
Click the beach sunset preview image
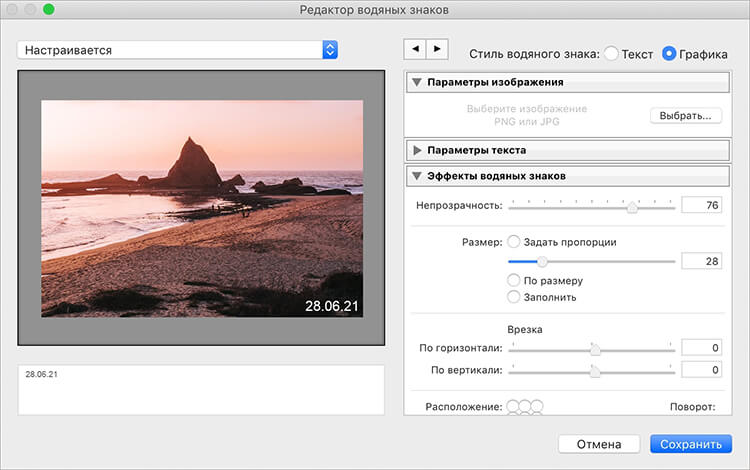pyautogui.click(x=202, y=208)
